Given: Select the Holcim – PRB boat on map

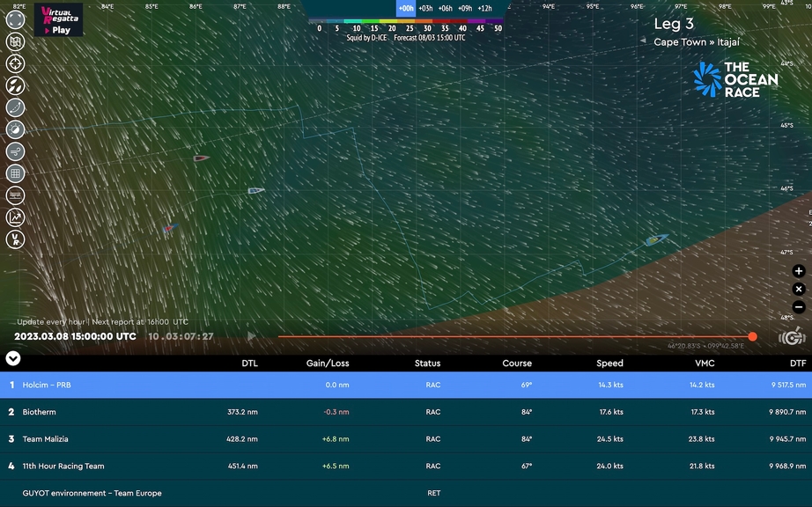Looking at the screenshot, I should coord(657,239).
